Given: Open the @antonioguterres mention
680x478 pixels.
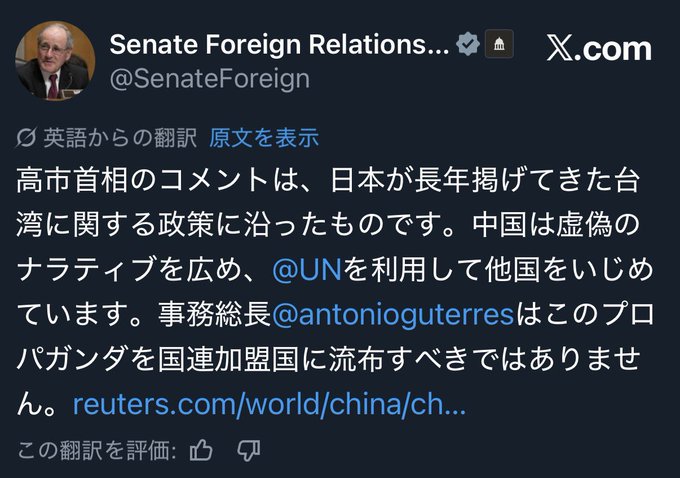Looking at the screenshot, I should point(393,314).
